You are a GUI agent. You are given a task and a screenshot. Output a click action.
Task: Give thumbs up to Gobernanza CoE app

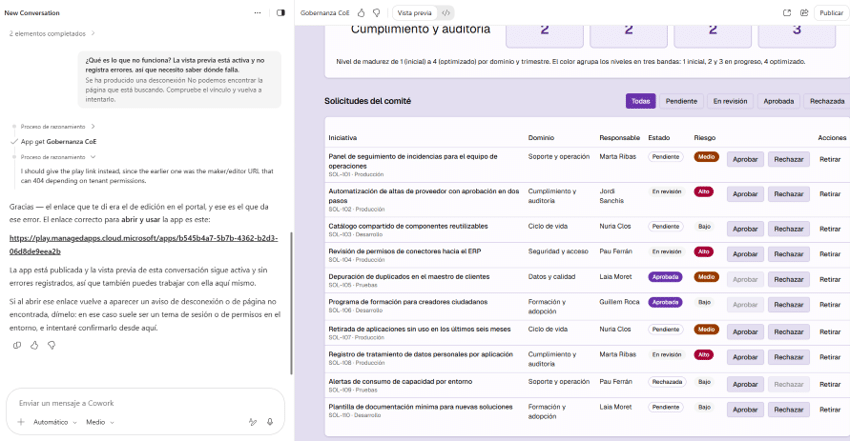pyautogui.click(x=361, y=12)
